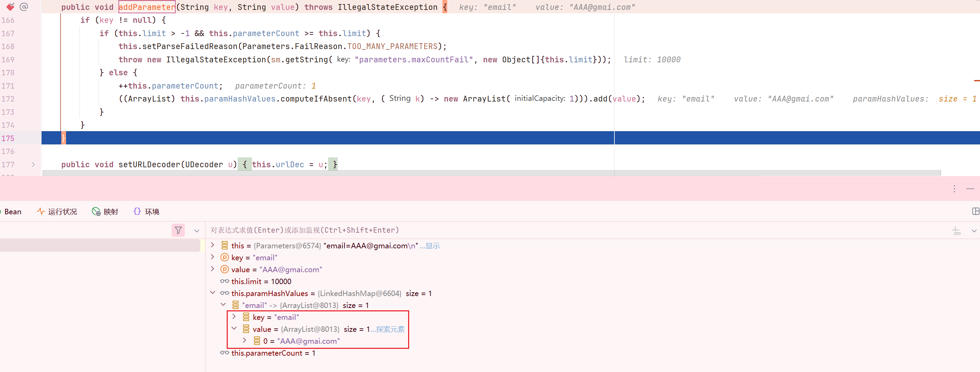Open dropdown arrow next to the filter icon
Screen dimensions: 980x372
click(x=197, y=231)
